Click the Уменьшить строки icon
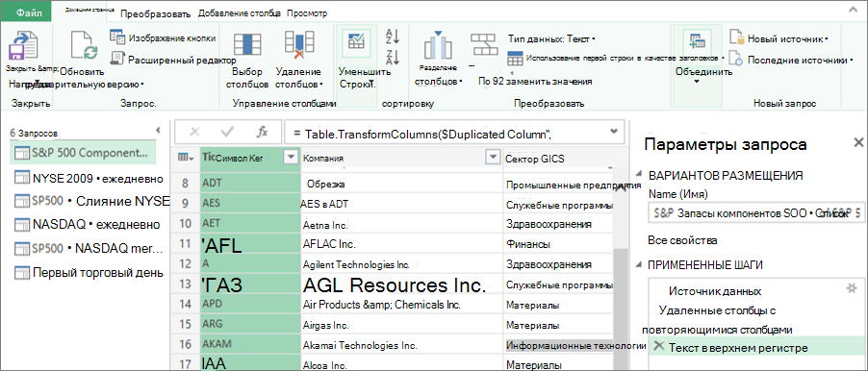The image size is (868, 371). (357, 43)
